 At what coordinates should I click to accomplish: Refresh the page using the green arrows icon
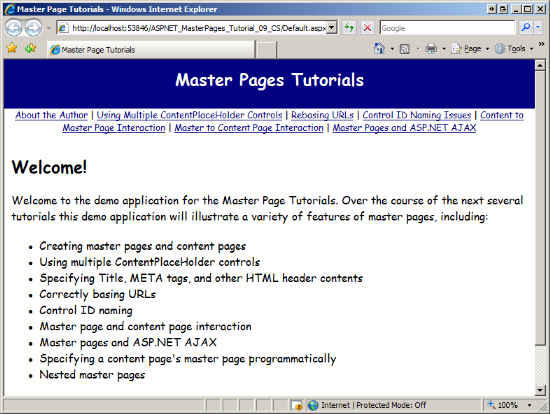tap(349, 27)
